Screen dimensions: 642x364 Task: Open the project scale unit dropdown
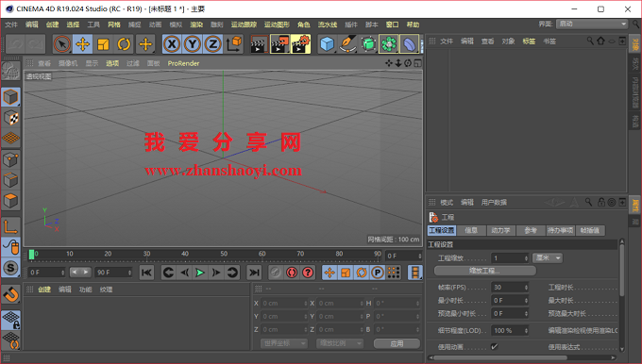coord(548,258)
